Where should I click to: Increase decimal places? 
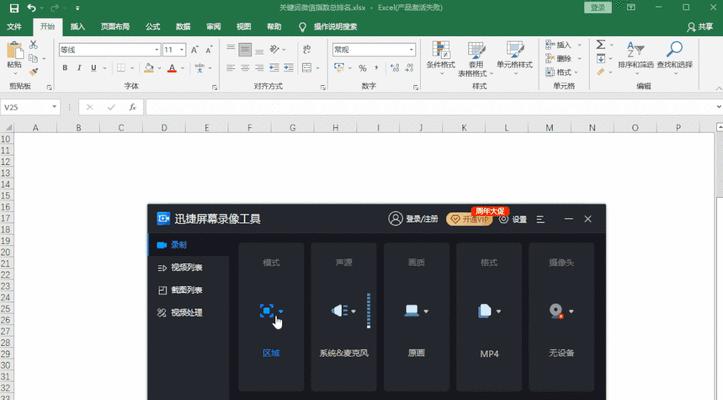(395, 68)
